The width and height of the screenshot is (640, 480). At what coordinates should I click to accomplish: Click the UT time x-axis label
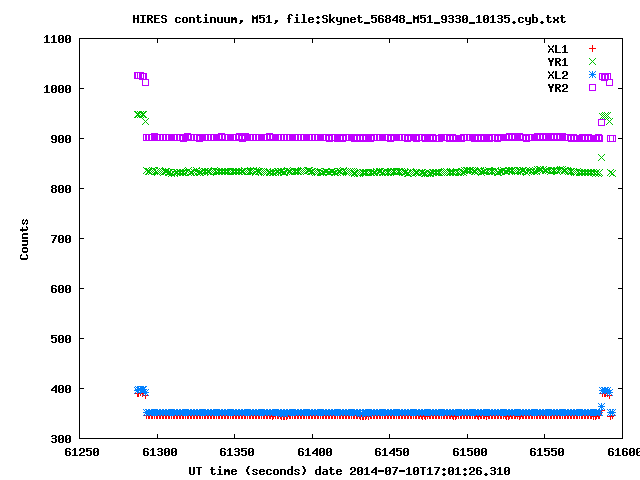click(x=349, y=471)
